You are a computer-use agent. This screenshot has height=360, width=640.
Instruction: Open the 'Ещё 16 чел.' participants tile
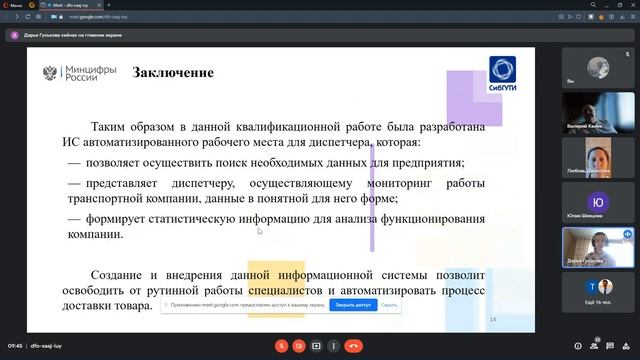click(598, 292)
